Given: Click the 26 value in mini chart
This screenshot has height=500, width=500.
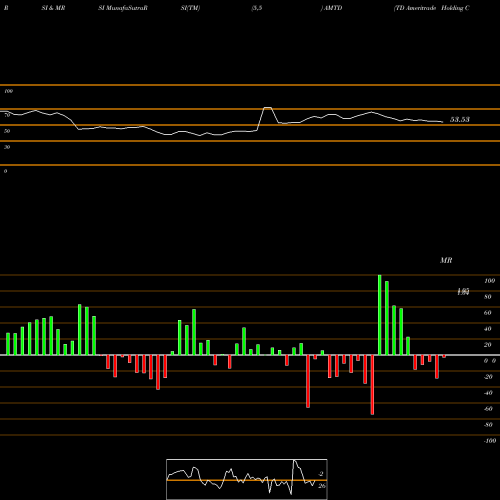Looking at the screenshot, I should click(322, 486).
